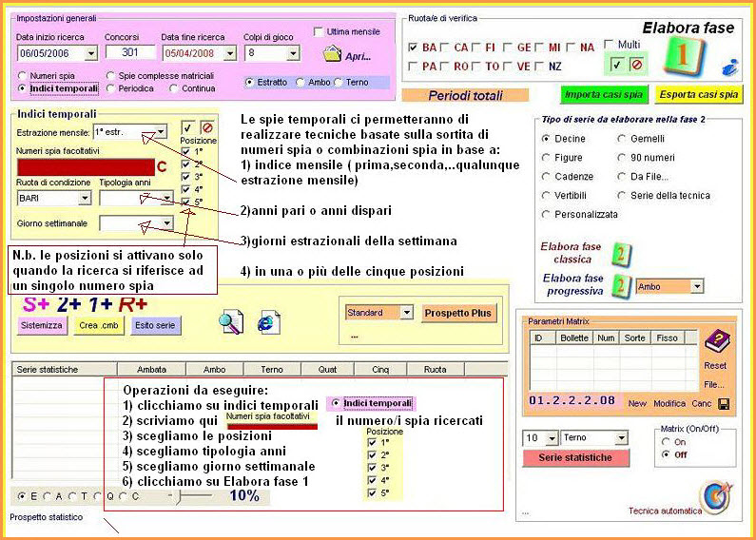Deselect all wheels with red cancel button
756x540 pixels.
[x=636, y=65]
